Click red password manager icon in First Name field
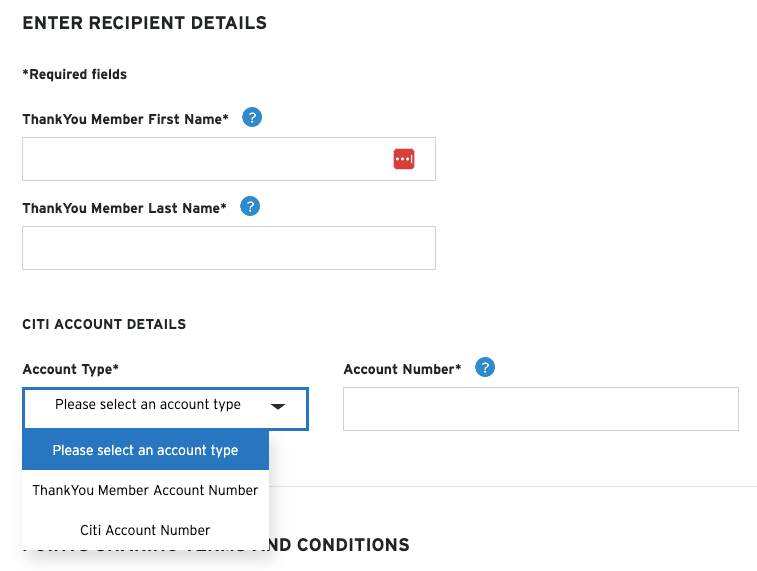Viewport: 757px width, 571px height. click(x=404, y=159)
